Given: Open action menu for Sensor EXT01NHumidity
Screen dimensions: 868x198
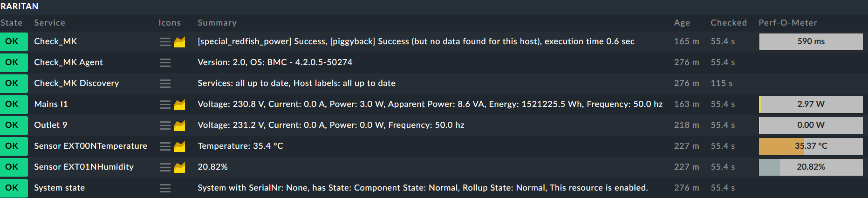Looking at the screenshot, I should click(165, 167).
